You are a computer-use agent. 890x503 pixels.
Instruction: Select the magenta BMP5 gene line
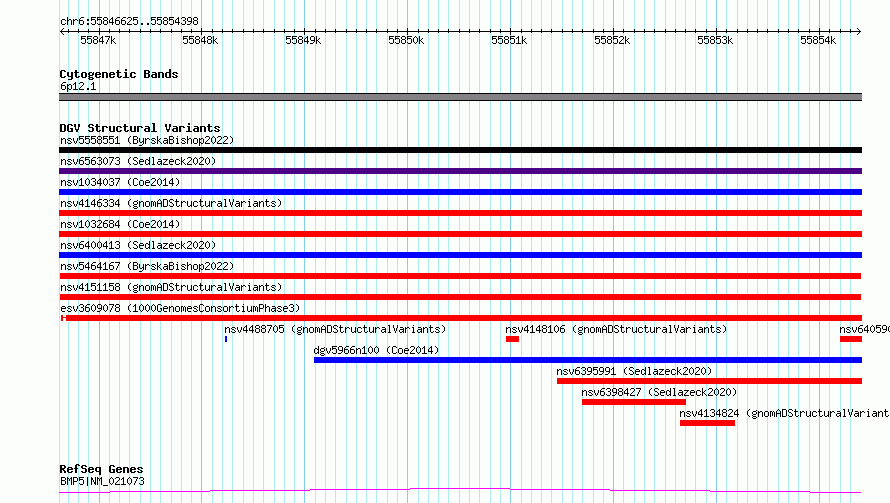point(460,491)
